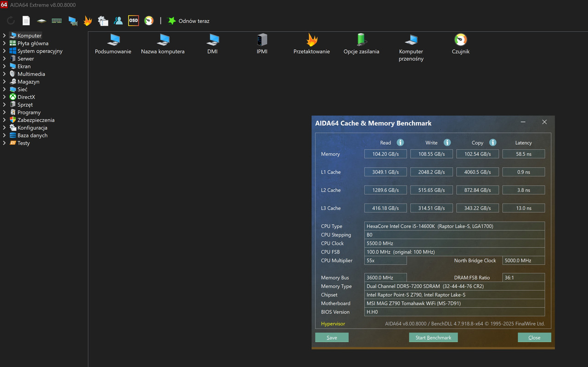Click the Motherboard MSI MAG Z790 value
This screenshot has height=367, width=588.
coord(455,303)
